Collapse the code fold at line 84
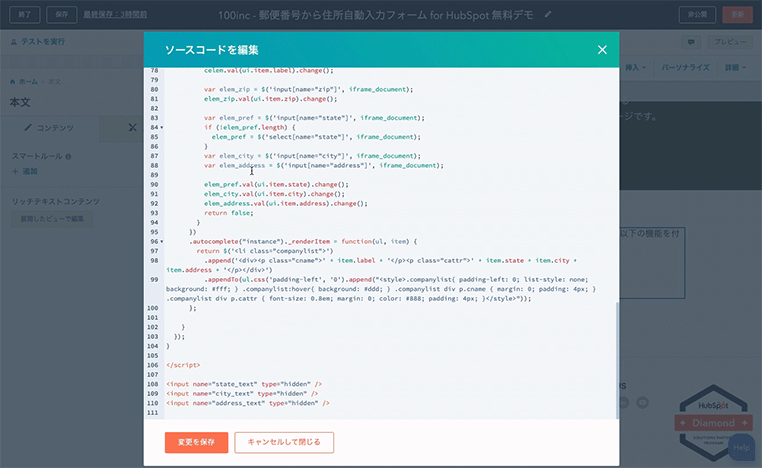762x468 pixels. pos(162,128)
